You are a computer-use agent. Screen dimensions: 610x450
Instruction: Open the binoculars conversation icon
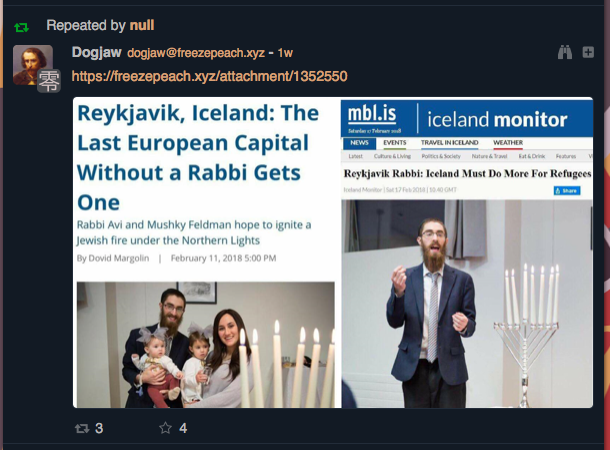[564, 52]
